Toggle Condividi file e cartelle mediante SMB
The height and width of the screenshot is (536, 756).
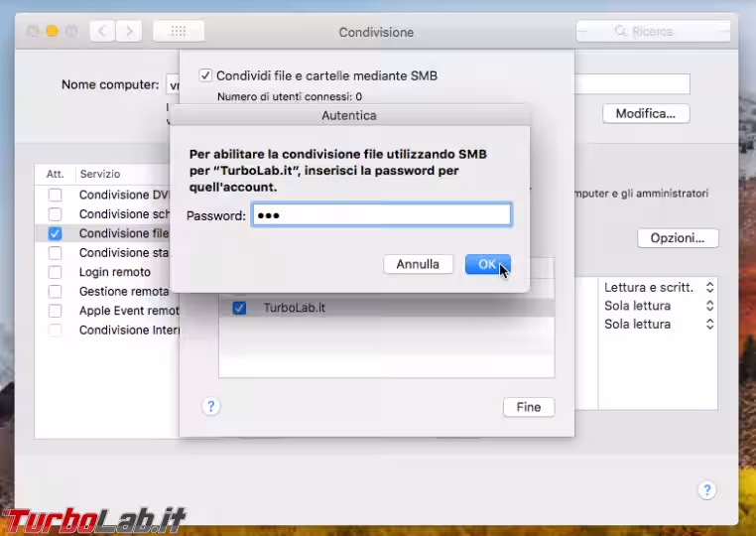[x=205, y=75]
